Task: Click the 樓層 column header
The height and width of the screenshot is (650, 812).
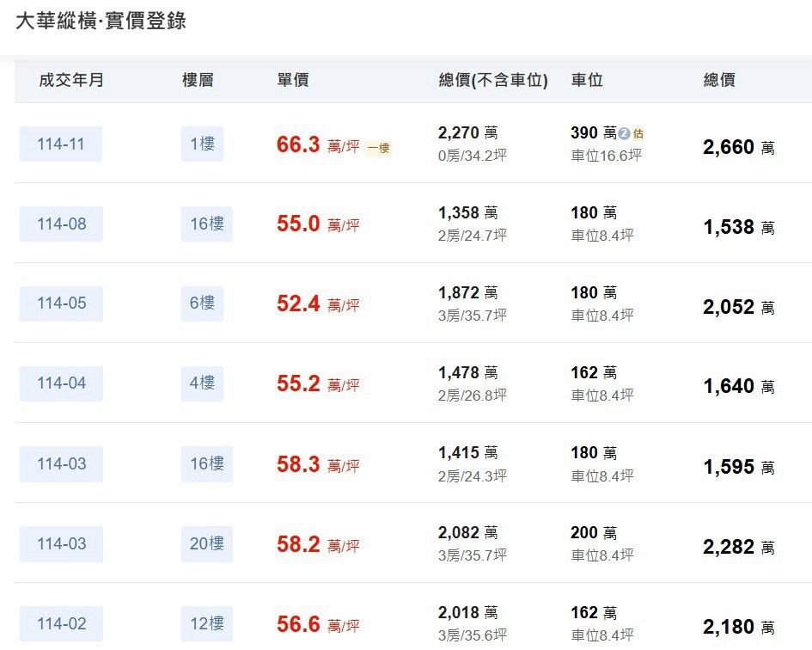Action: pyautogui.click(x=198, y=80)
